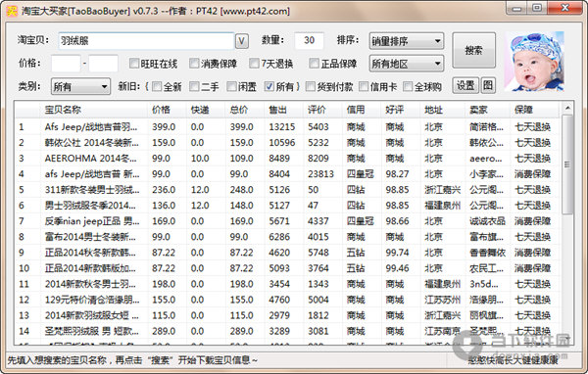Select row 8 '富布2014男士冬装新...'

(288, 237)
